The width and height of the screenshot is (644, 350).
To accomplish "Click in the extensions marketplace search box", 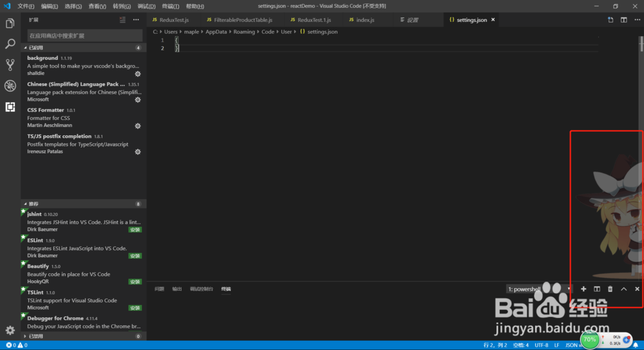I will click(84, 36).
